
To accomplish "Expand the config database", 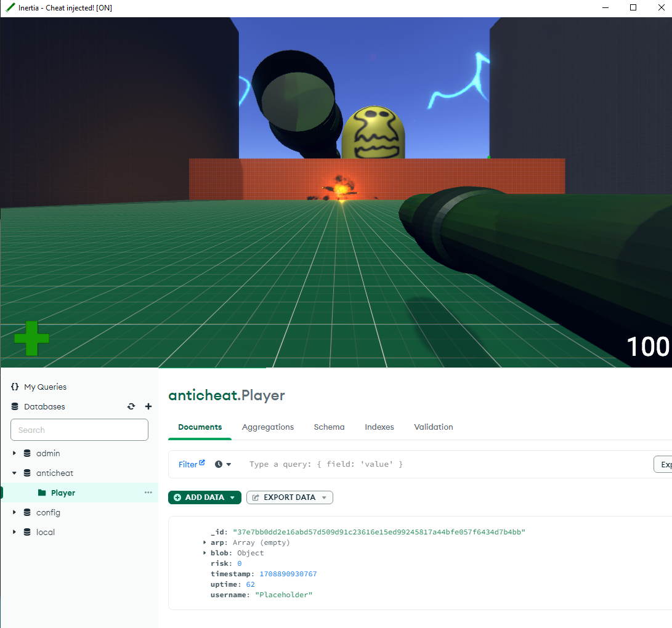I will click(x=14, y=512).
